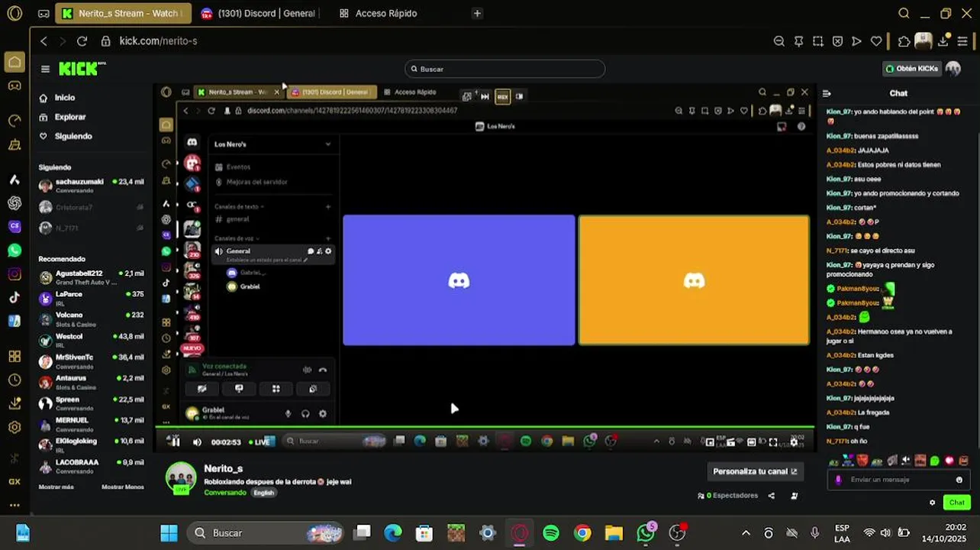Image resolution: width=980 pixels, height=550 pixels.
Task: Click the zoom-out magnifier in address bar
Action: tap(779, 41)
